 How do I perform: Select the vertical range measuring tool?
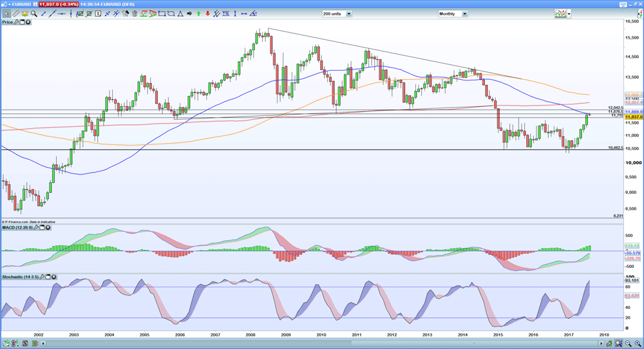[235, 14]
